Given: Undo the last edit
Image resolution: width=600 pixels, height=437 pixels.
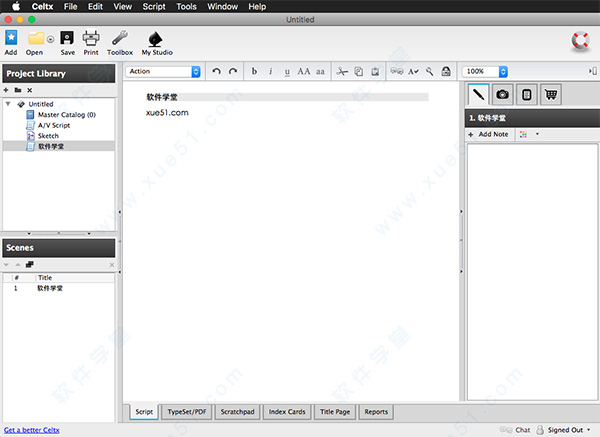Looking at the screenshot, I should 217,72.
